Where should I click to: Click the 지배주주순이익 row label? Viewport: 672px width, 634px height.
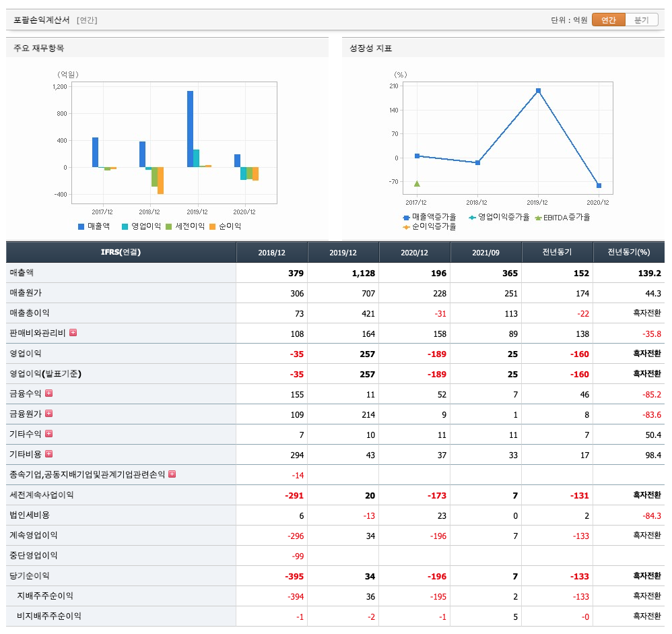pos(45,596)
